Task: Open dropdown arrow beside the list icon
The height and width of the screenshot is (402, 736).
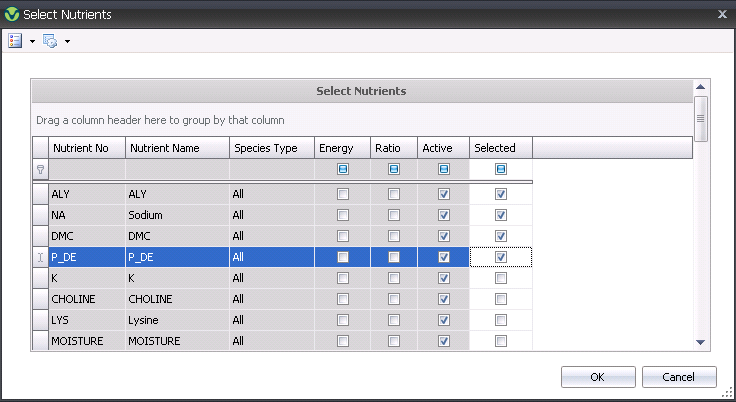Action: (x=32, y=41)
